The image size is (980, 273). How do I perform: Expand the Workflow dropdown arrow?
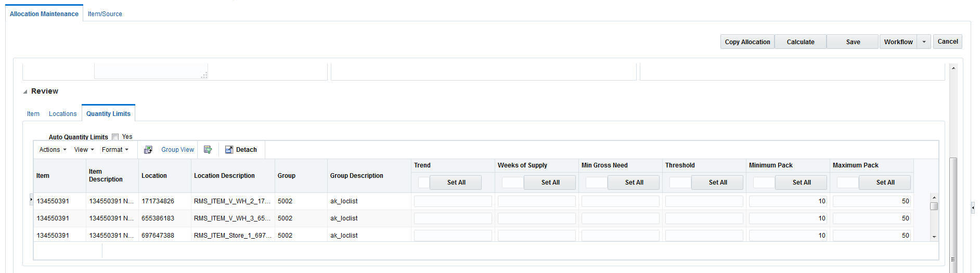click(924, 42)
